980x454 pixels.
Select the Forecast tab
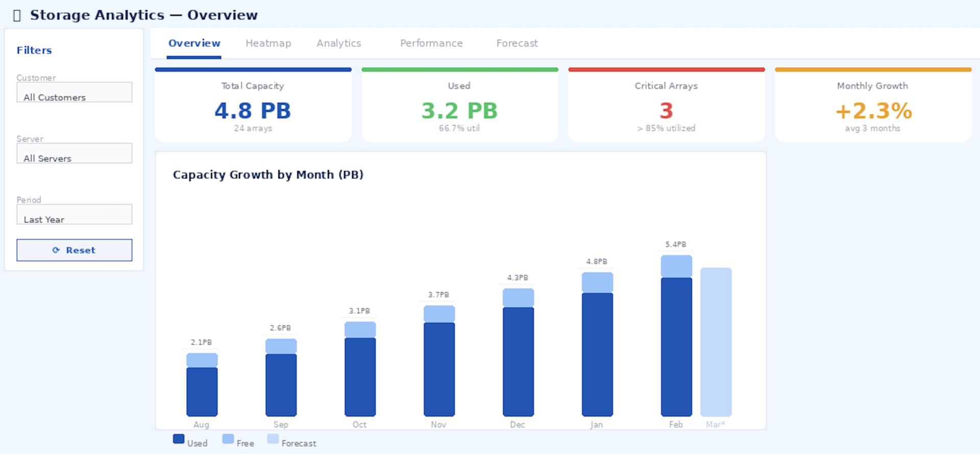click(x=517, y=43)
